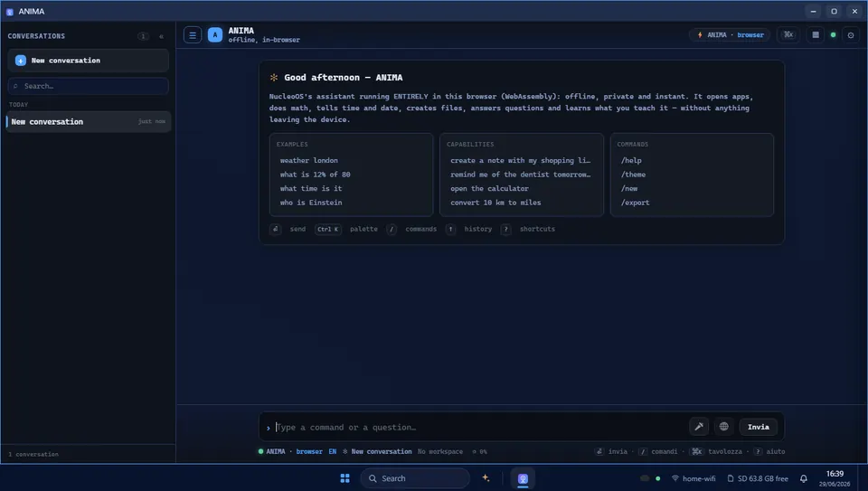Click 'New conversation' title in the status bar
This screenshot has height=491, width=868.
point(382,452)
